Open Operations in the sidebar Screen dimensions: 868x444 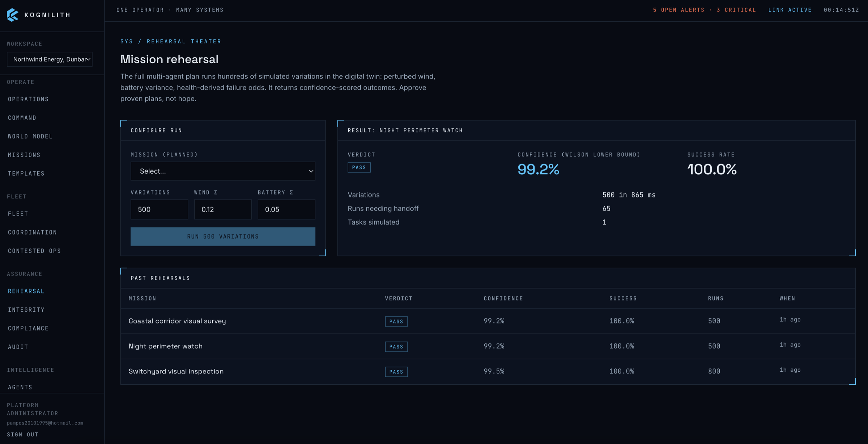tap(28, 99)
